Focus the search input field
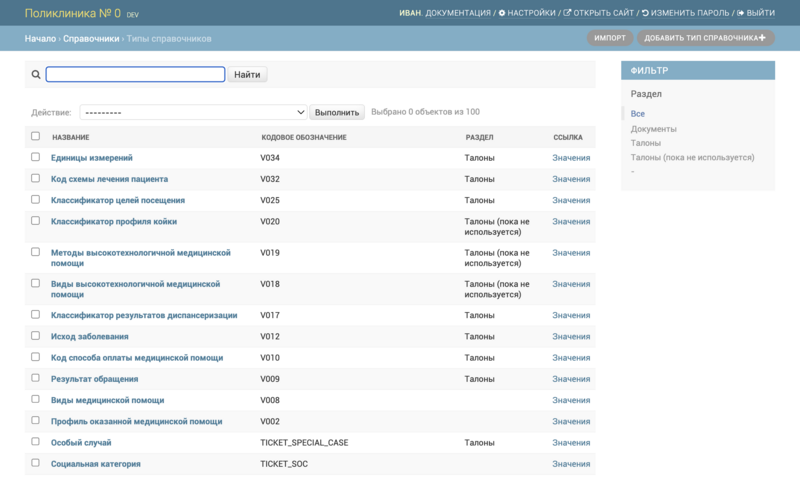The image size is (800, 480). pyautogui.click(x=135, y=74)
